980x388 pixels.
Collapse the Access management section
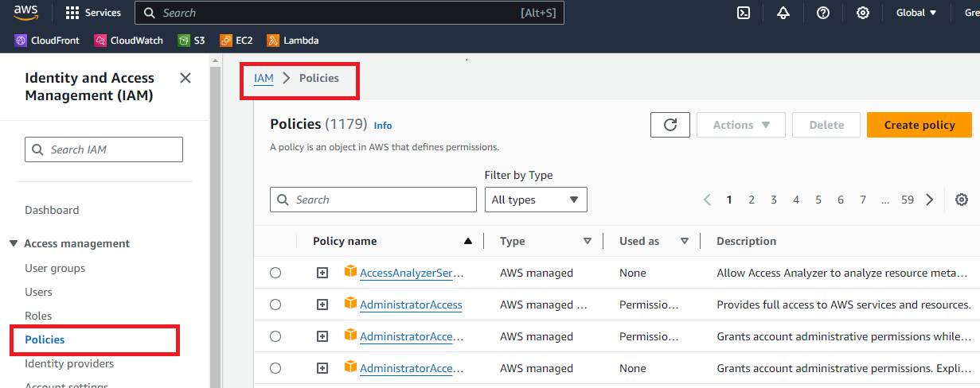14,243
